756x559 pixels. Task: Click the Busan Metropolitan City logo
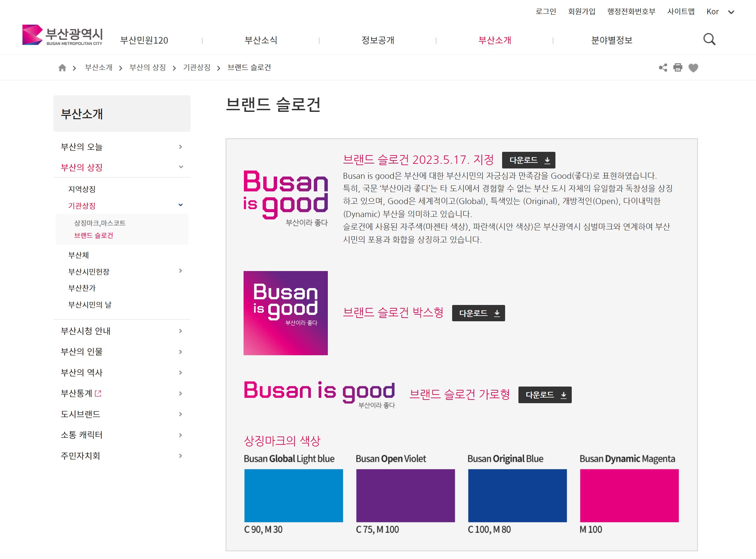[x=62, y=35]
